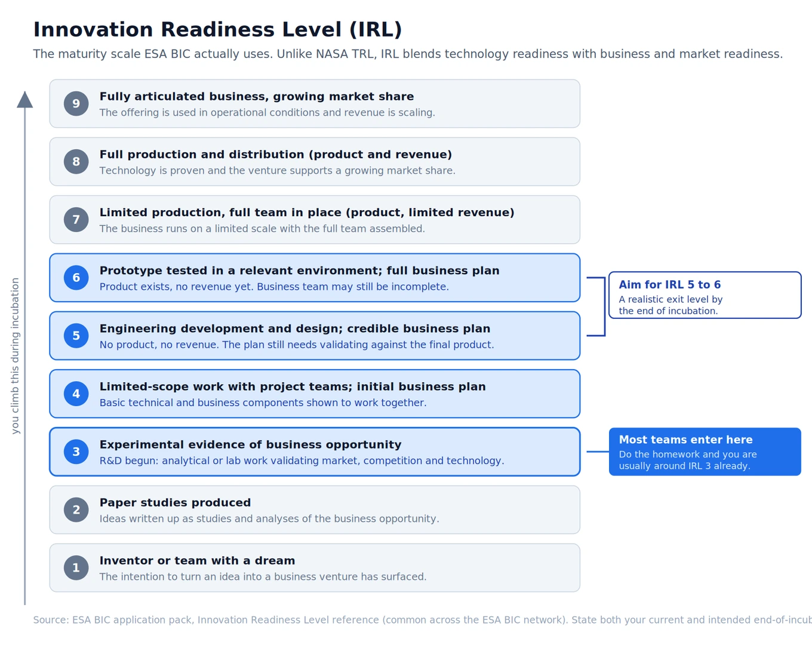This screenshot has width=812, height=663.
Task: Click the subtitle about the ESA BIC maturity scale
Action: click(408, 54)
